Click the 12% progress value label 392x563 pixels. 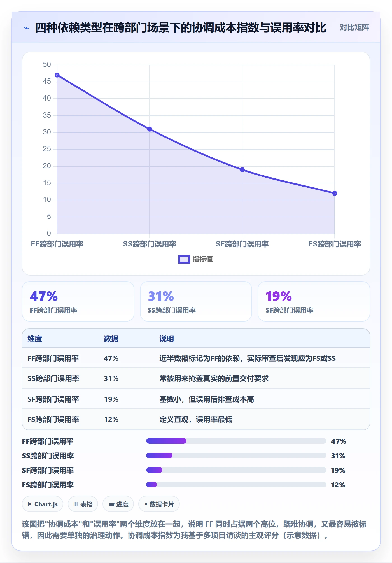click(338, 485)
